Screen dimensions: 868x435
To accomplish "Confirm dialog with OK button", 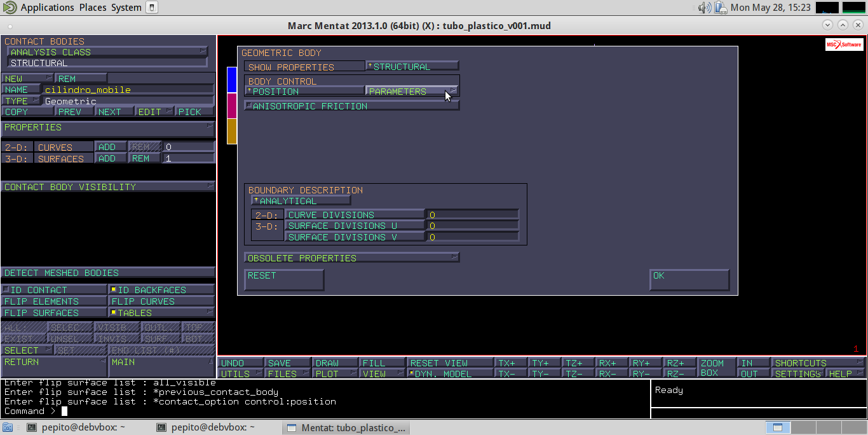I will (x=689, y=280).
